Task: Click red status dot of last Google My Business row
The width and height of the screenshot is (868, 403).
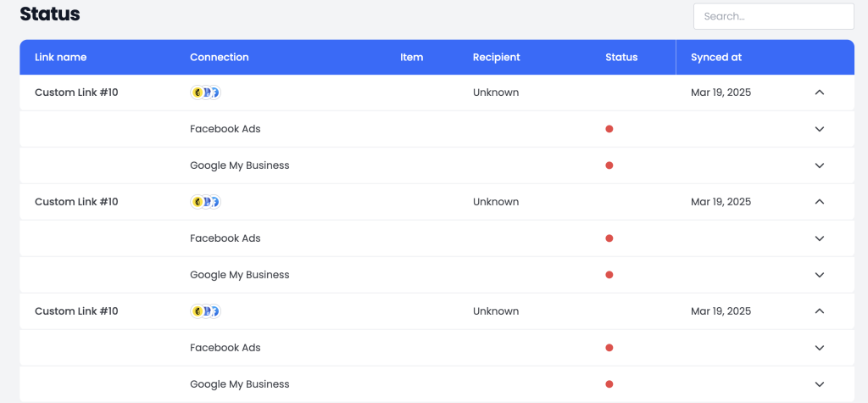Action: coord(609,384)
